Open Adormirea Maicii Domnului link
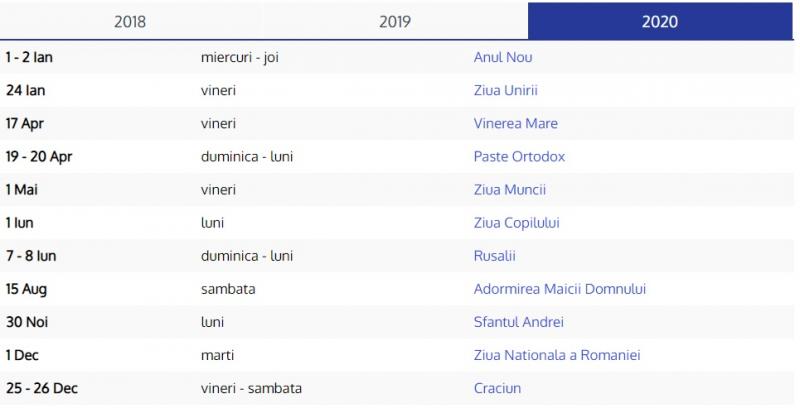Screen dimensions: 800x408 [560, 289]
